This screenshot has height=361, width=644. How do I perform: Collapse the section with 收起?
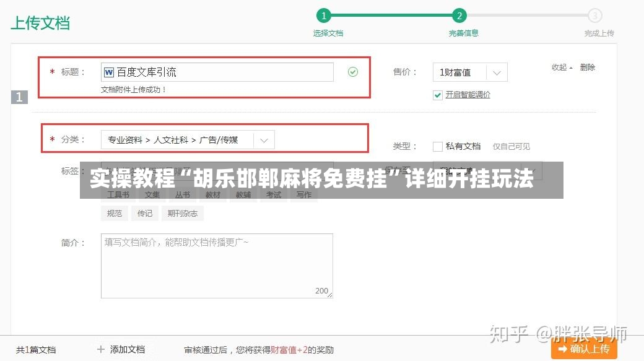pyautogui.click(x=562, y=67)
